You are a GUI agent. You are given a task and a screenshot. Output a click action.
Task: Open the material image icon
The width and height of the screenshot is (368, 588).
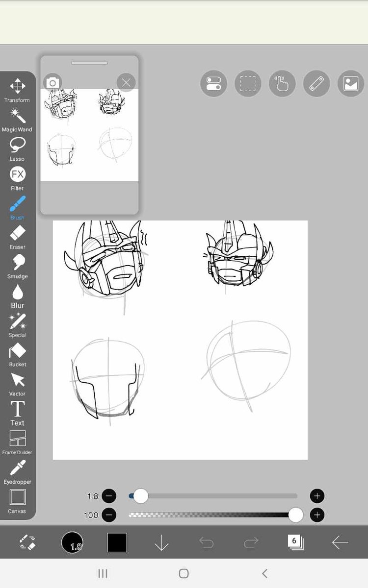[351, 84]
